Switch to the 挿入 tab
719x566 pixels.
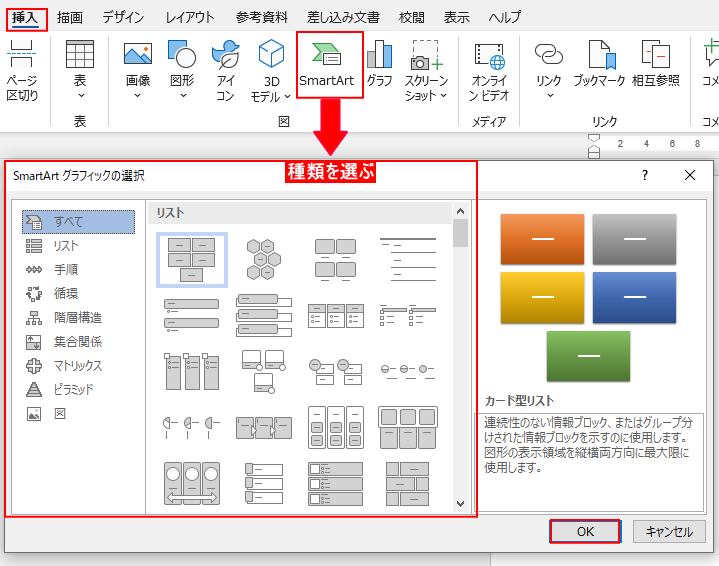pyautogui.click(x=26, y=18)
